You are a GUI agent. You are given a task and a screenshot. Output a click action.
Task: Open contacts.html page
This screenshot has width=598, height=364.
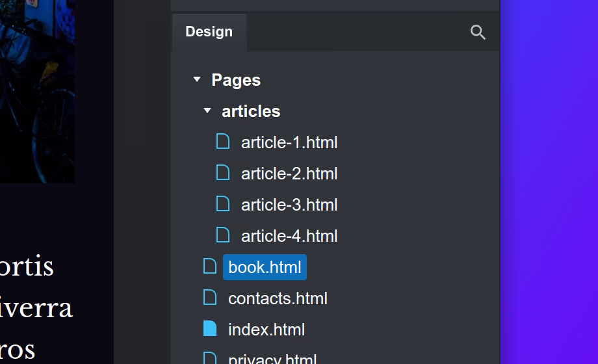click(x=278, y=298)
